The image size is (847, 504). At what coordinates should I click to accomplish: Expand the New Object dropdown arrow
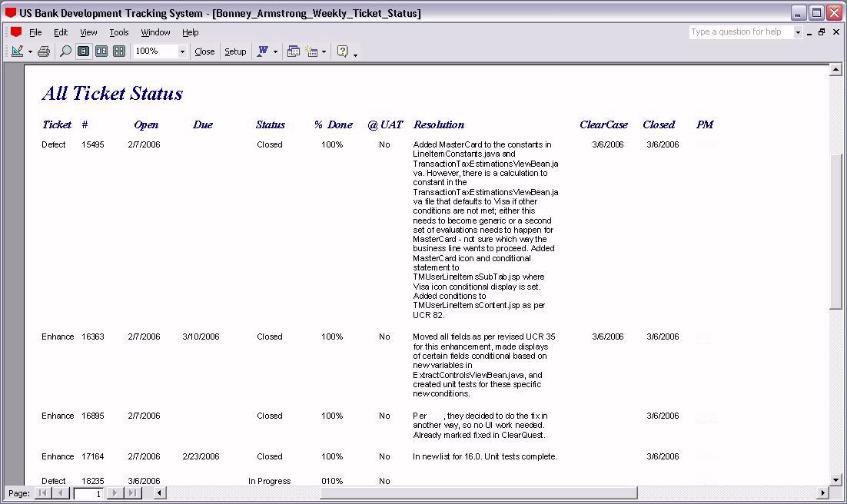coord(324,52)
